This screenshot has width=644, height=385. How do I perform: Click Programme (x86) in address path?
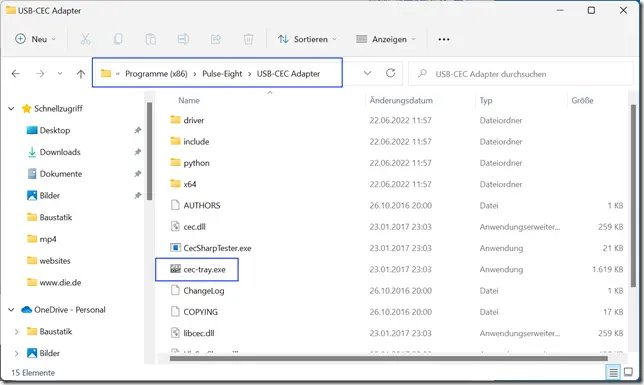coord(156,74)
